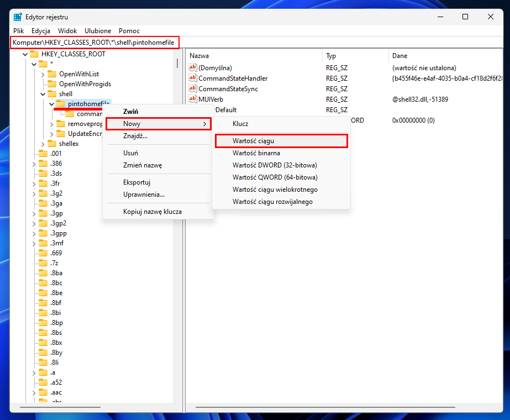Select Wartość QWORD (64-bitowa)
510x420 pixels.
pos(281,177)
